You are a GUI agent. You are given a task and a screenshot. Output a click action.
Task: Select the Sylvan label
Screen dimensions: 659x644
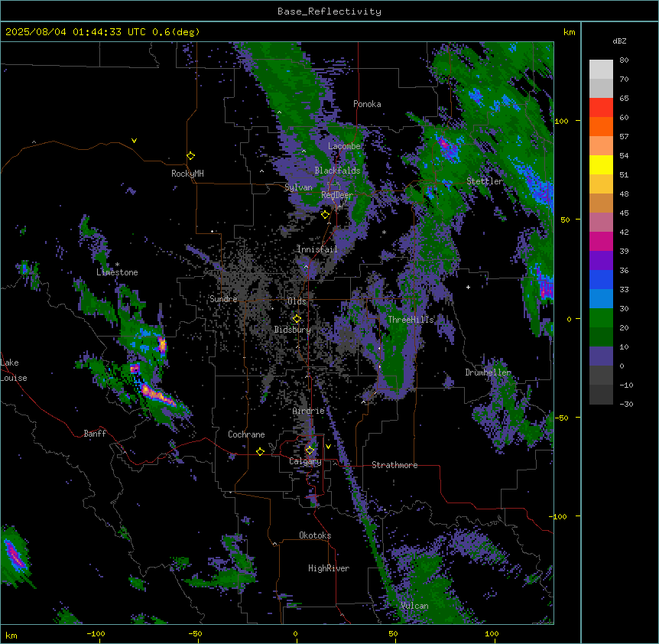[298, 187]
